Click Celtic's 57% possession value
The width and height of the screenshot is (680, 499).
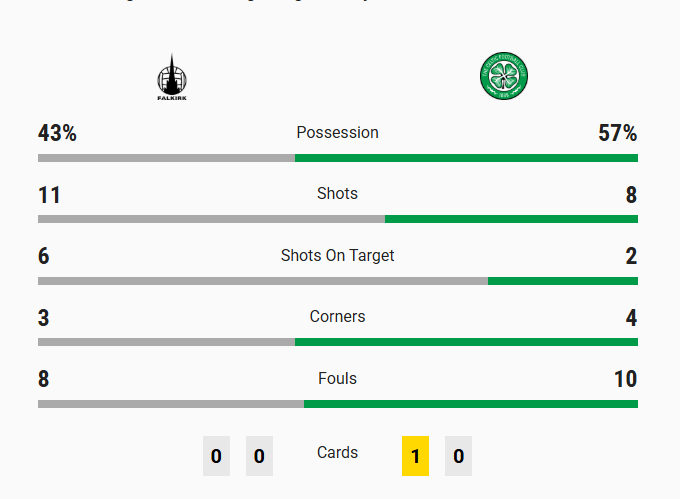pyautogui.click(x=617, y=134)
